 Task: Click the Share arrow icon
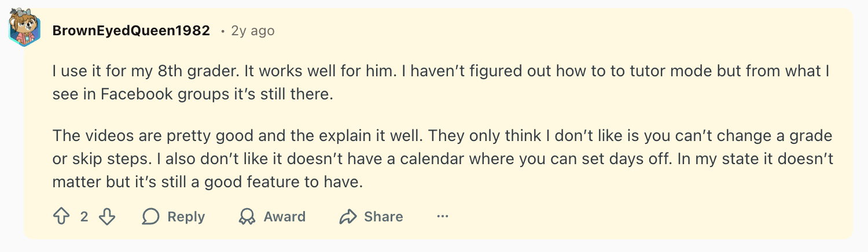click(x=348, y=217)
